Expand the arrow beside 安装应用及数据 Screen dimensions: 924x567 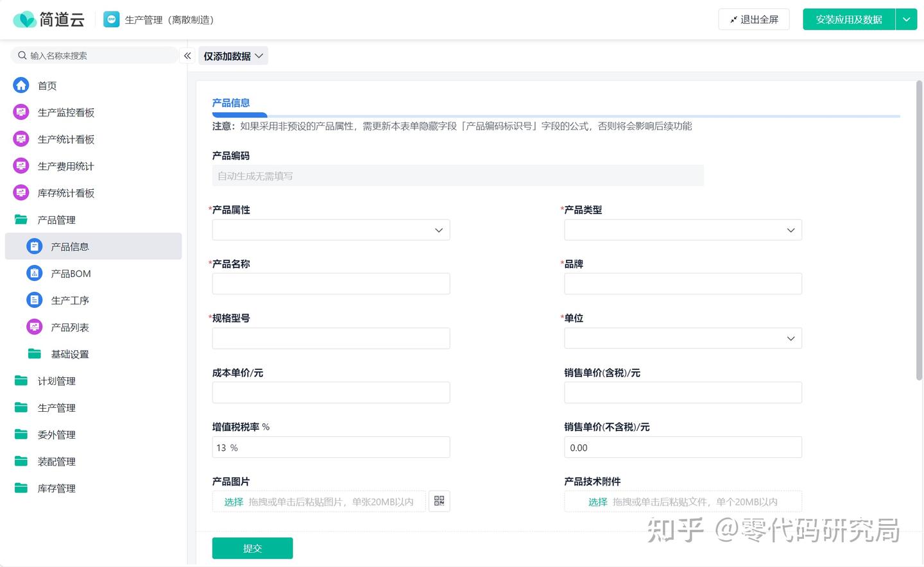[906, 20]
